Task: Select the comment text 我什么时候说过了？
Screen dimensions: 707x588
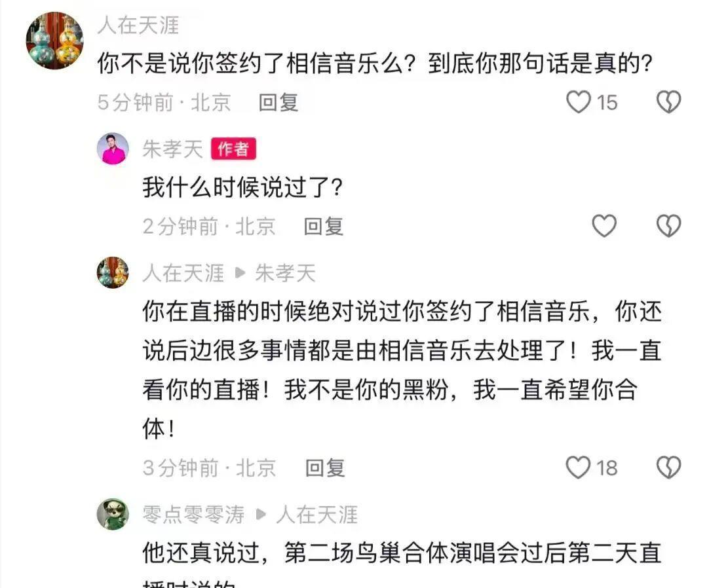Action: [243, 187]
